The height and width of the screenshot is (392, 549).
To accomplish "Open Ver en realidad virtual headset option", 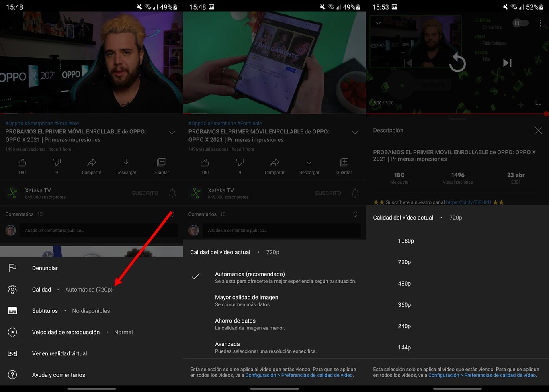I will [x=12, y=353].
